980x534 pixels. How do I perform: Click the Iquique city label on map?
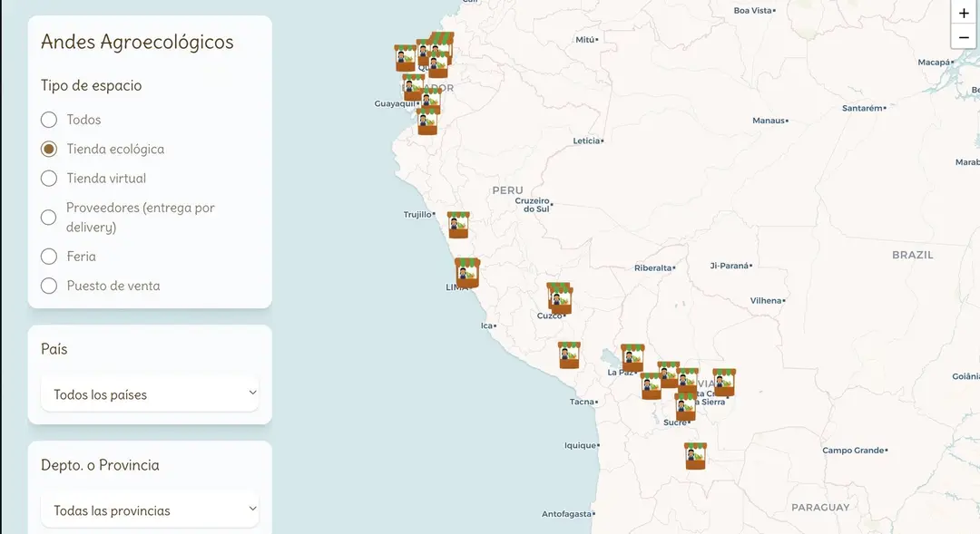(580, 445)
